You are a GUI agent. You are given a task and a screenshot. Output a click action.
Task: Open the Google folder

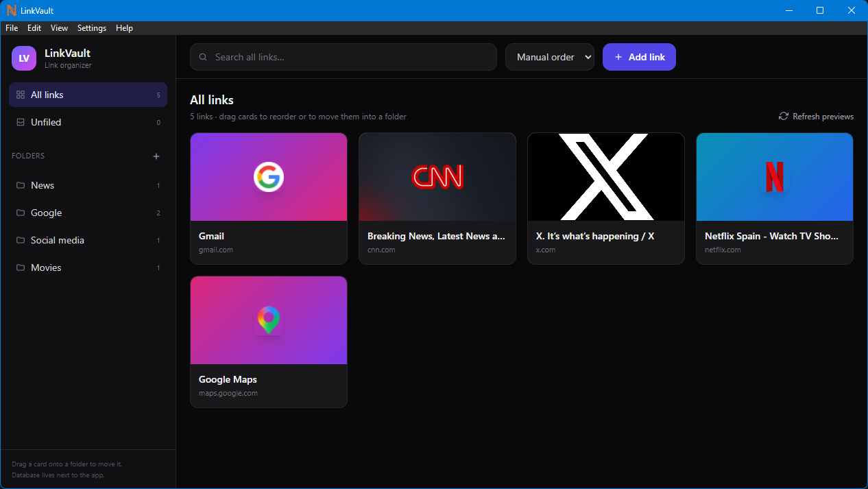point(88,213)
